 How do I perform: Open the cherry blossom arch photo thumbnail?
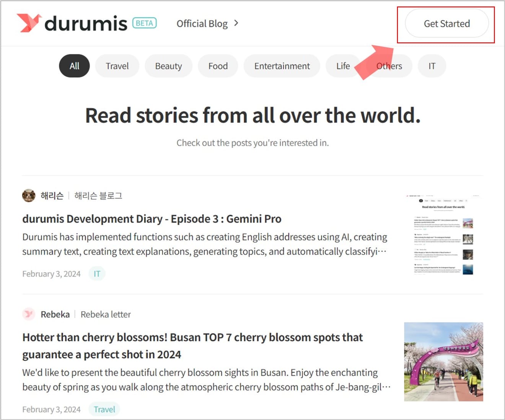[443, 362]
